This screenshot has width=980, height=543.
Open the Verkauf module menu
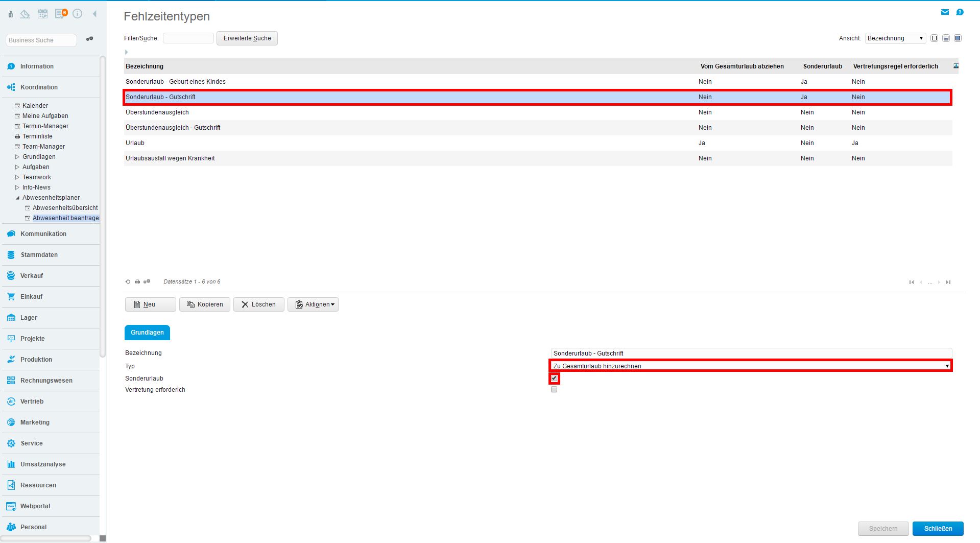point(51,276)
